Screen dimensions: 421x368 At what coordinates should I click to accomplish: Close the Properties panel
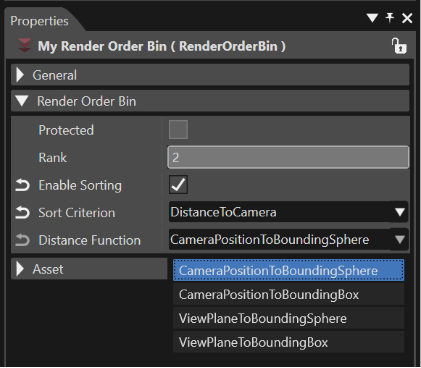coord(407,18)
